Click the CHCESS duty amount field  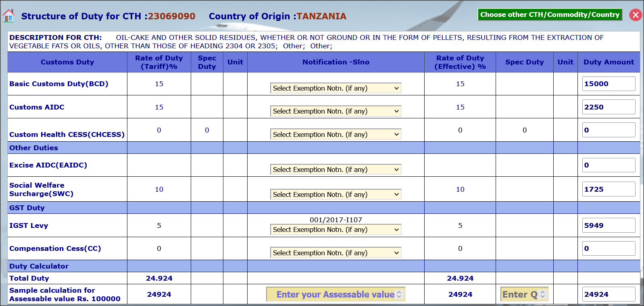[x=609, y=130]
